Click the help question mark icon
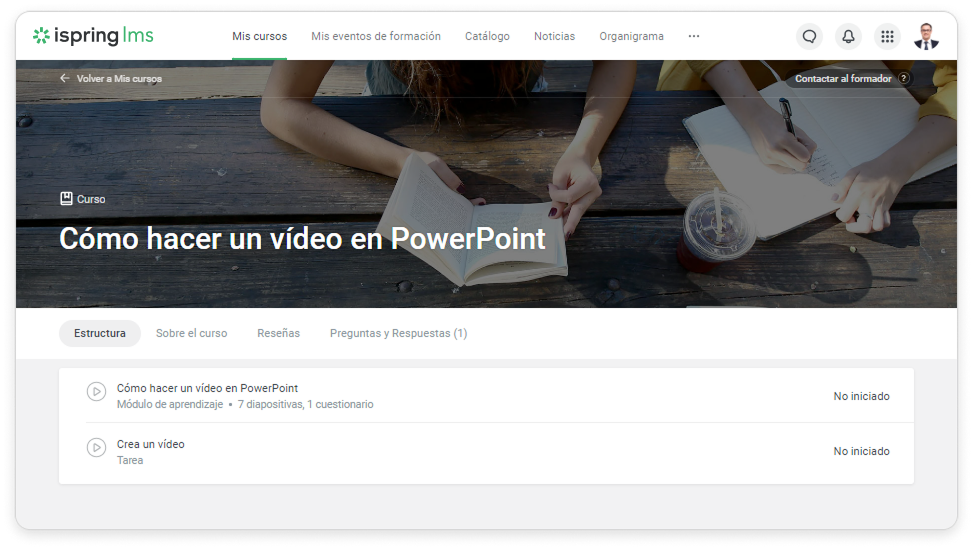The width and height of the screenshot is (973, 549). (x=903, y=78)
